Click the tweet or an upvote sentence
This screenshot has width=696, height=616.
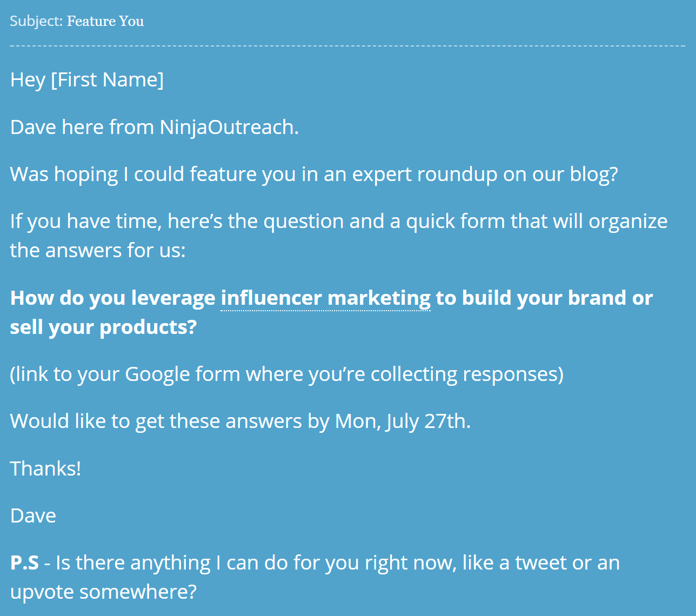(x=314, y=577)
